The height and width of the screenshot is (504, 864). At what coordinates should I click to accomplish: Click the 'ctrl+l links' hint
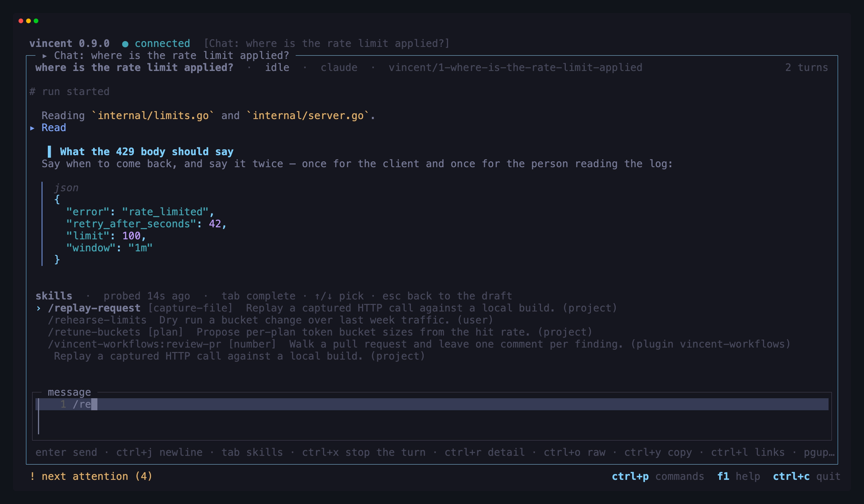pos(748,452)
